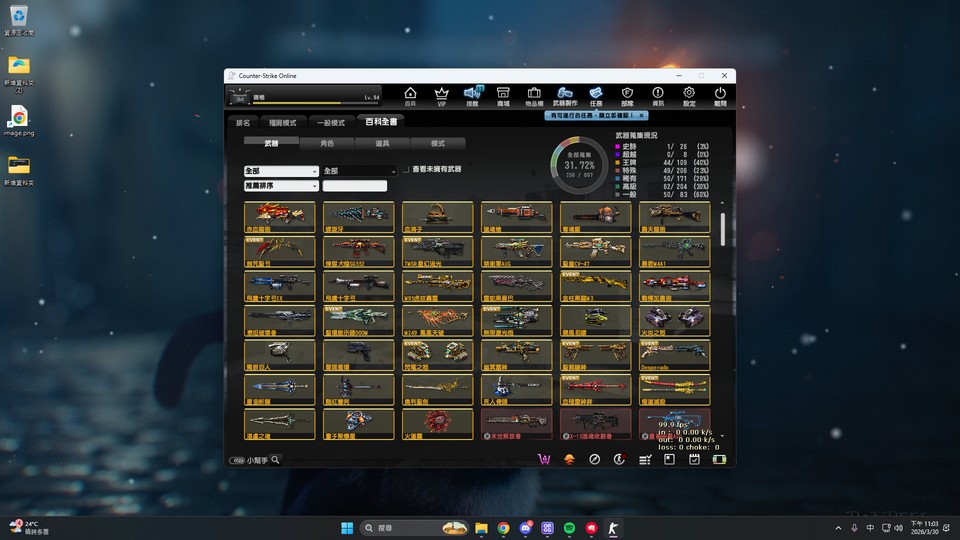Screen dimensions: 960x540
Task: Open 物品欄 inventory briefcase icon
Action: [534, 95]
